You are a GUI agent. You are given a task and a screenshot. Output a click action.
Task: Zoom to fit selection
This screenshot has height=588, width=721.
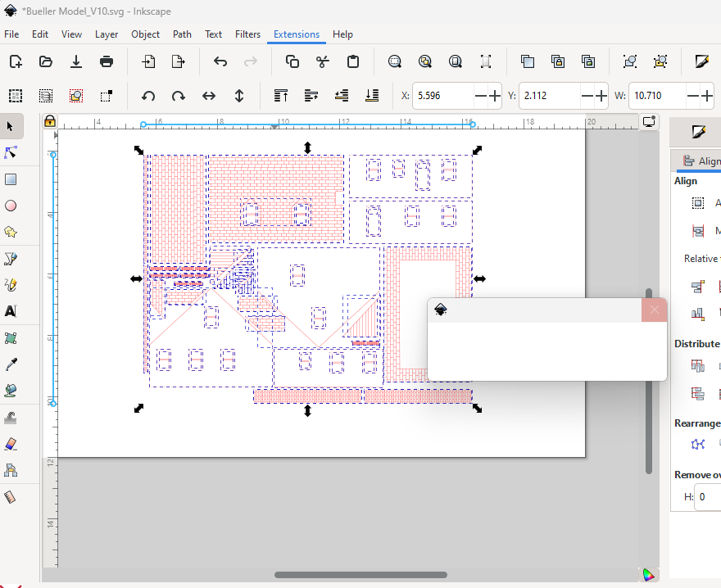click(x=395, y=61)
